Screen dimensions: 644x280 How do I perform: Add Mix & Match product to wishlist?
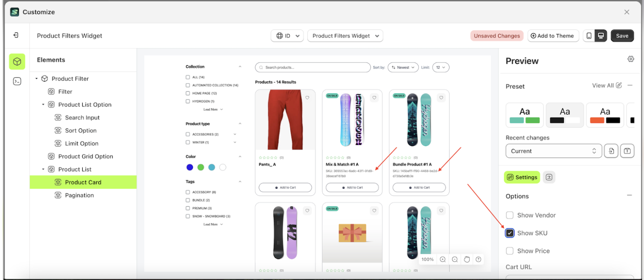pyautogui.click(x=374, y=98)
